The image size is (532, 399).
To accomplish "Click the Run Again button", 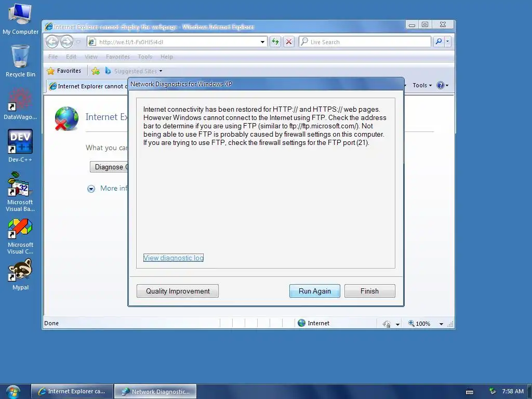I will pyautogui.click(x=314, y=291).
